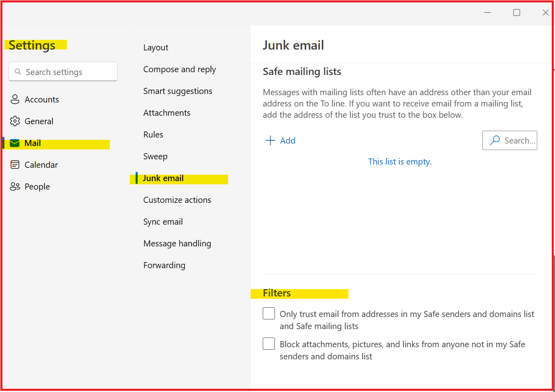Select Compose and reply
Screen dimensions: 555x392
(179, 69)
